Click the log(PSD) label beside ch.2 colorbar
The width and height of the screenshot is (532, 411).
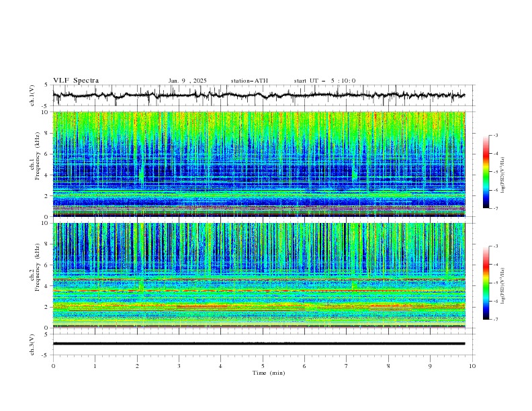coord(503,286)
